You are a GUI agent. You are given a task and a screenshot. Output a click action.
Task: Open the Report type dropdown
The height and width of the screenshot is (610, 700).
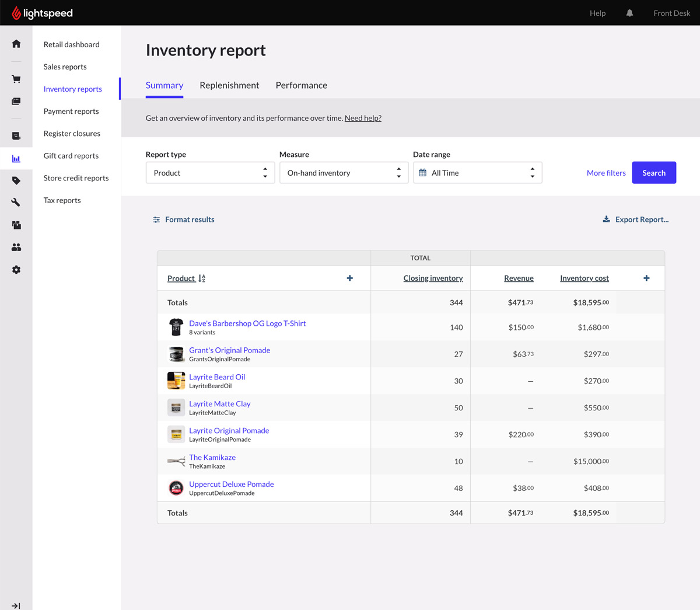click(210, 173)
